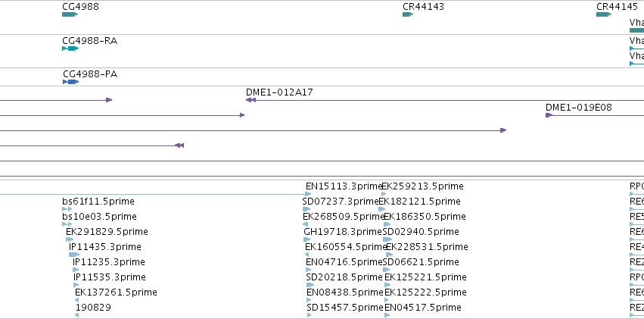Open the CG4988 gene label
Viewport: 644px width, 319px height.
coord(80,7)
